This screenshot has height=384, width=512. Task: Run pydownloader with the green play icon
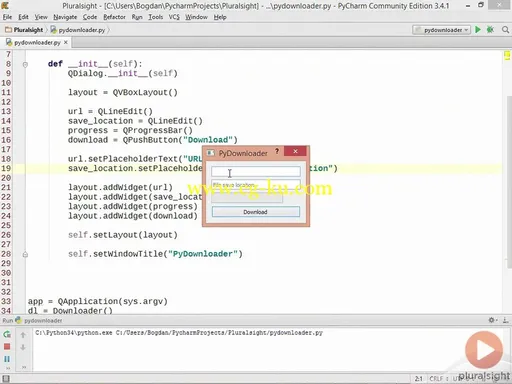(478, 30)
